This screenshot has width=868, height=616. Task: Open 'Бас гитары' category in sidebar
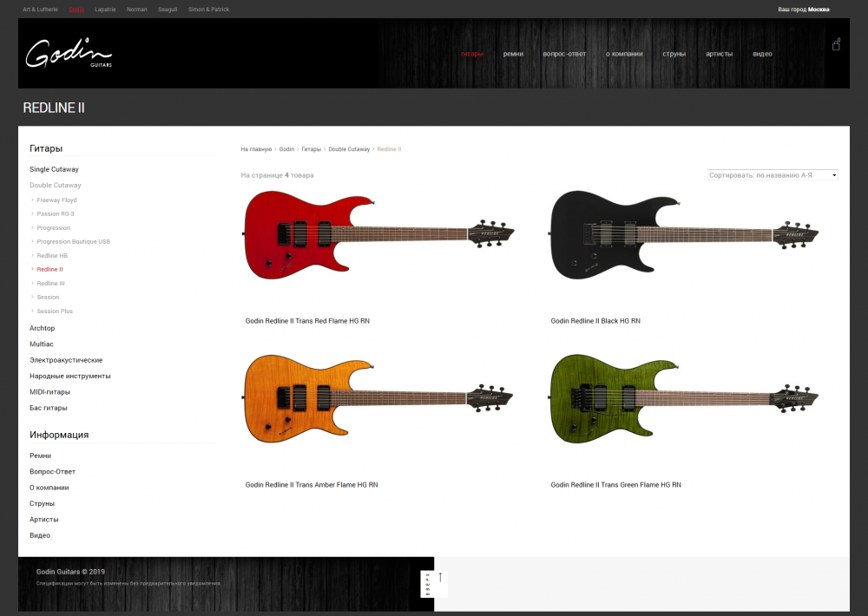pos(48,409)
